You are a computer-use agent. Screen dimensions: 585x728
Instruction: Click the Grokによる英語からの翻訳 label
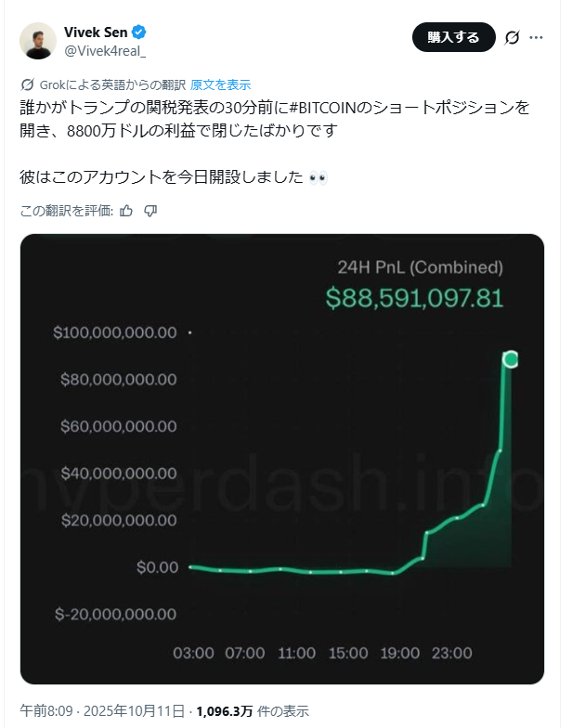[x=113, y=84]
